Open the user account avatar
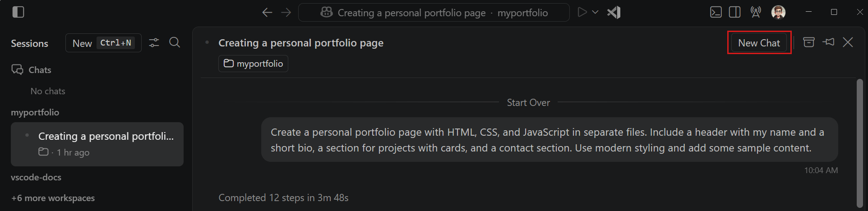 coord(778,12)
